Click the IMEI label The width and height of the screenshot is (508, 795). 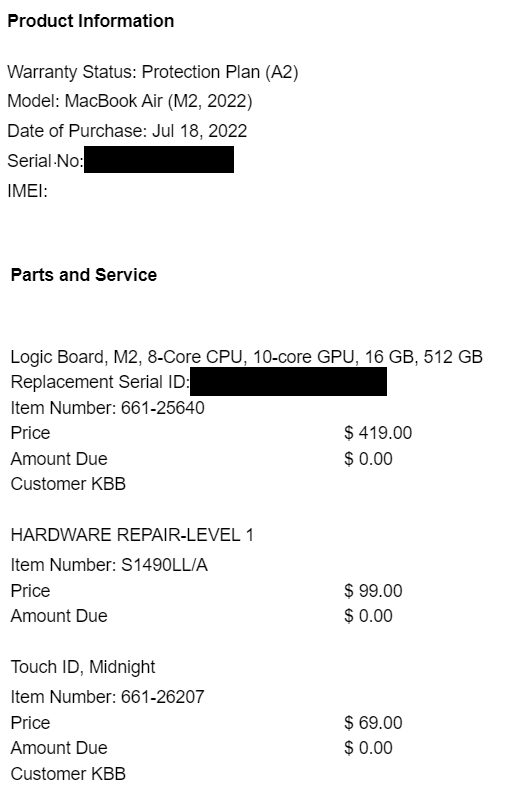[x=27, y=191]
